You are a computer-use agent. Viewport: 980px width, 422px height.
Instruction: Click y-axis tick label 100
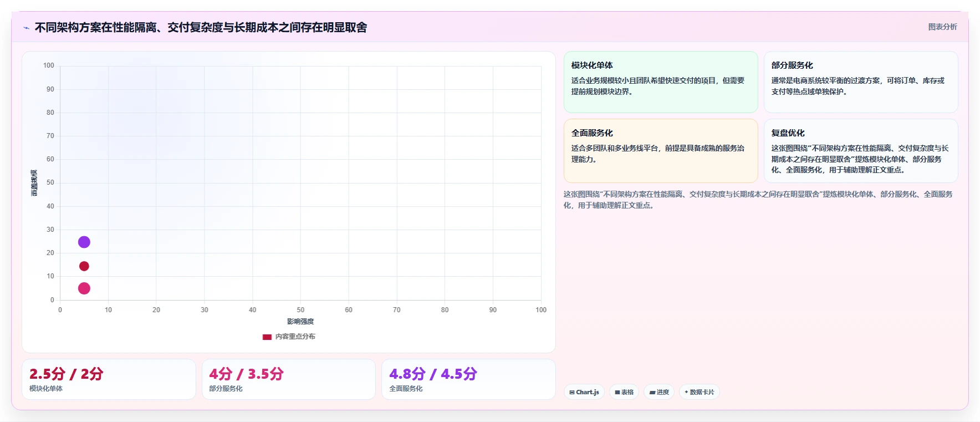coord(49,65)
